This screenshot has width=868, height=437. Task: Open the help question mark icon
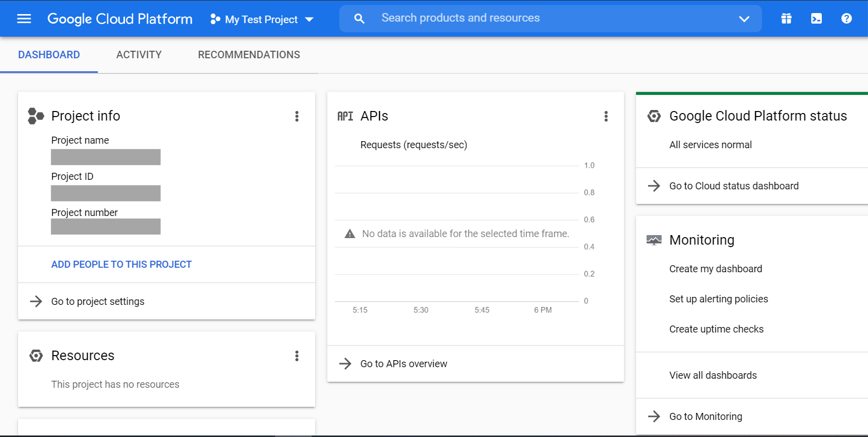click(846, 19)
